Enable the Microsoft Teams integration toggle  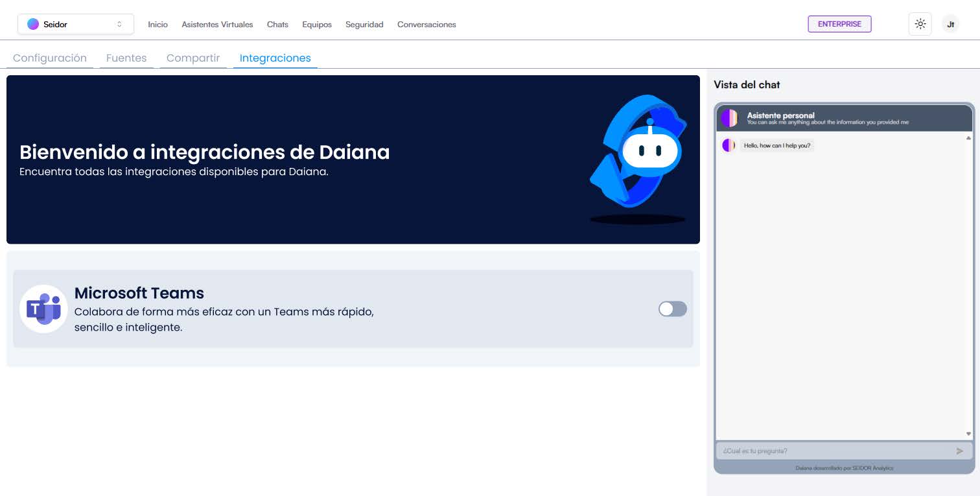click(672, 309)
